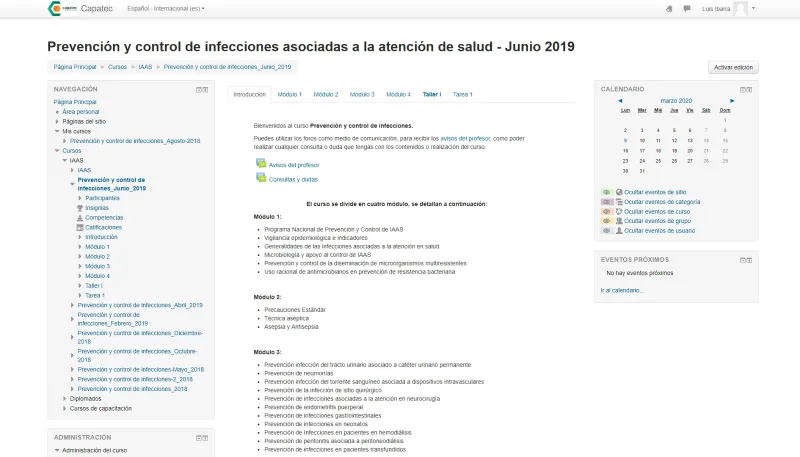Click the Activar edición button
This screenshot has height=457, width=800.
point(733,67)
